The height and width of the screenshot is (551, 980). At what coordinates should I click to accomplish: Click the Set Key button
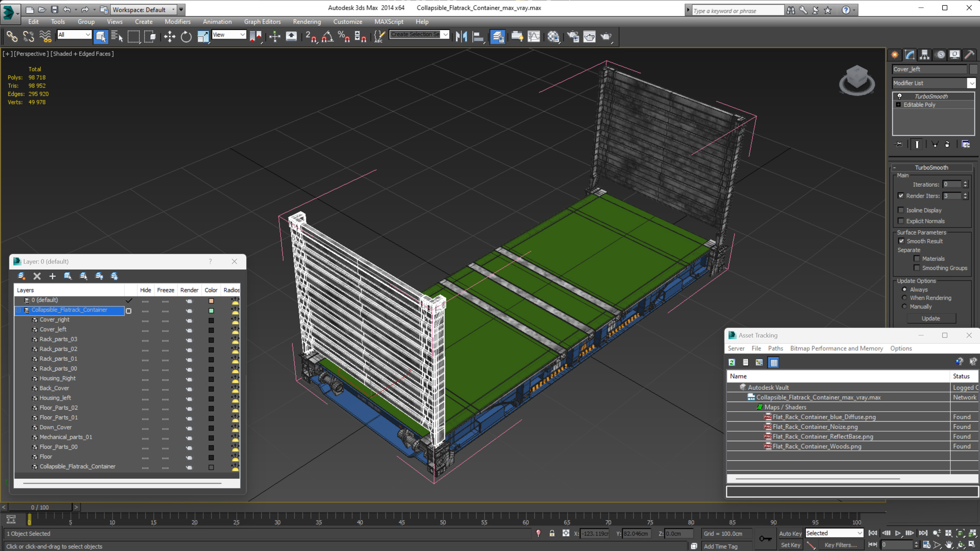(790, 545)
